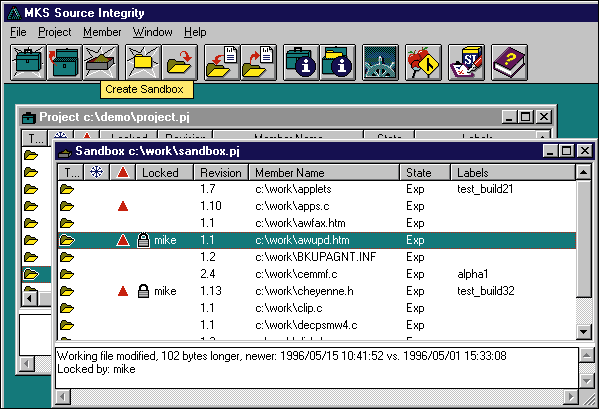This screenshot has width=599, height=409.
Task: Open the Project menu
Action: 55,32
